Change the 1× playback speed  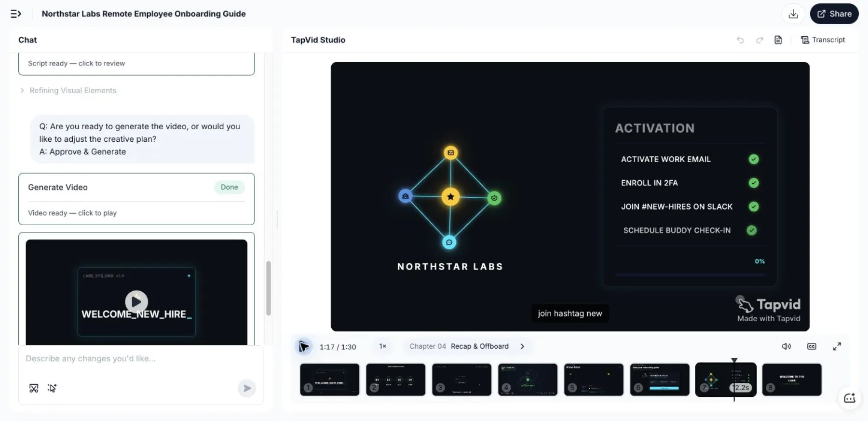tap(382, 346)
